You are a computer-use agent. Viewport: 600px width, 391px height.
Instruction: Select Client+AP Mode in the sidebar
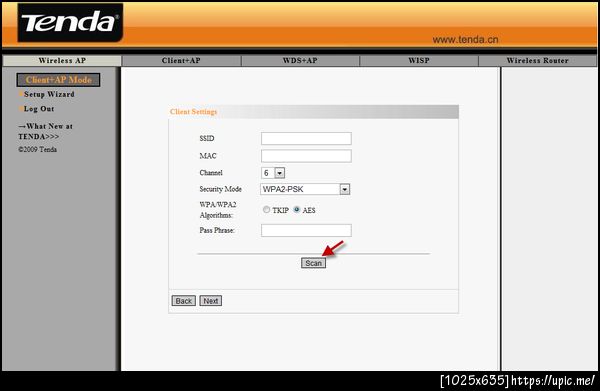[x=59, y=80]
